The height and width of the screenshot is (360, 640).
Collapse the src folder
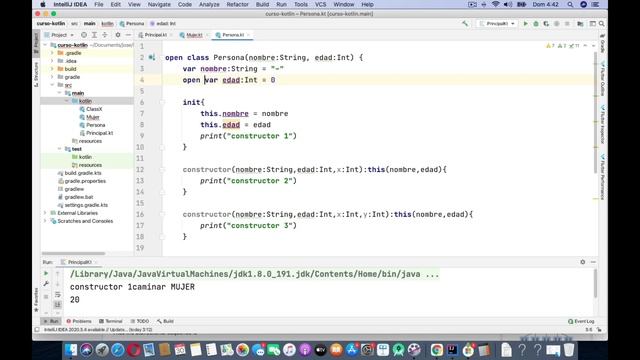tap(52, 85)
